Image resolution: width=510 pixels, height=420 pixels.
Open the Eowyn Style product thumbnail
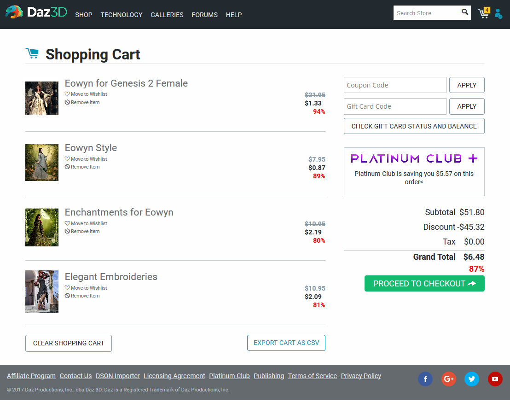pos(41,163)
